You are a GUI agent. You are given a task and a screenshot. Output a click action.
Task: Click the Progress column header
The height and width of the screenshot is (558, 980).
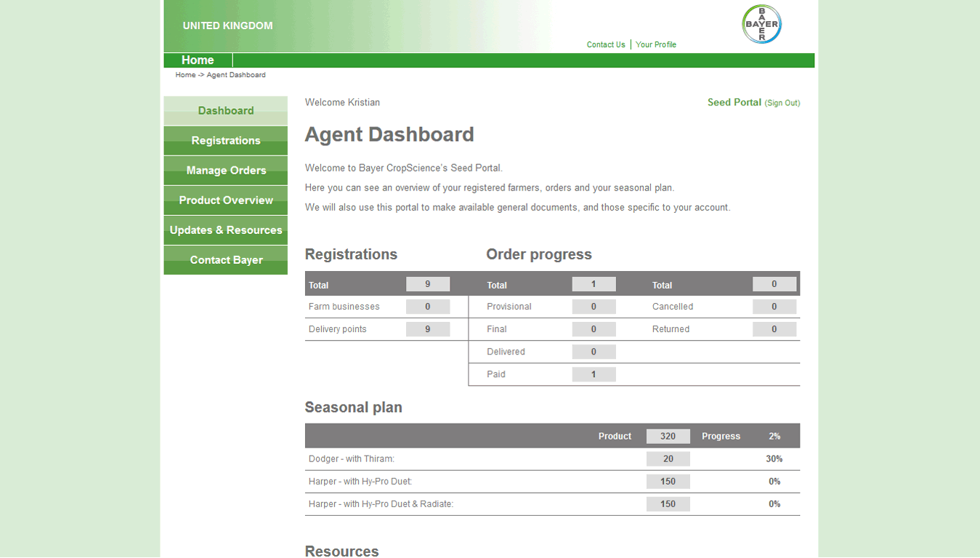point(721,437)
